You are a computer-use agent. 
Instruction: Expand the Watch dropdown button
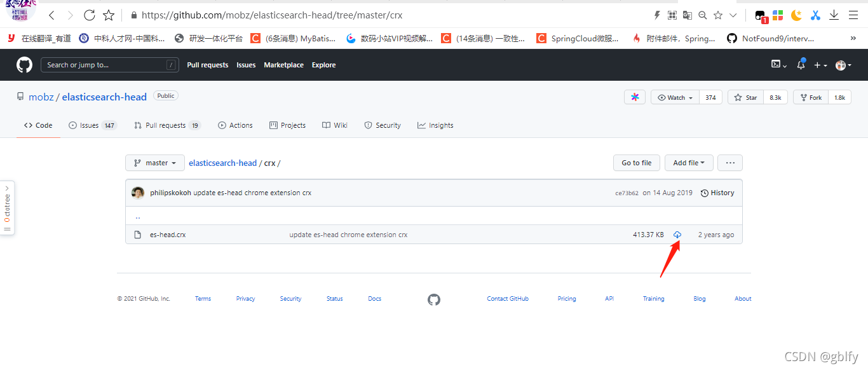[675, 97]
